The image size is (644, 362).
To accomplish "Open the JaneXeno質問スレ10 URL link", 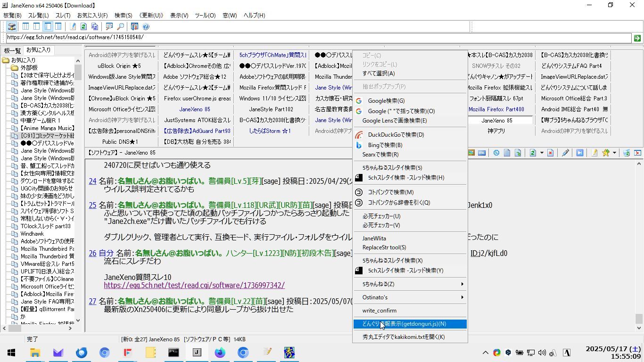I will click(x=194, y=286).
